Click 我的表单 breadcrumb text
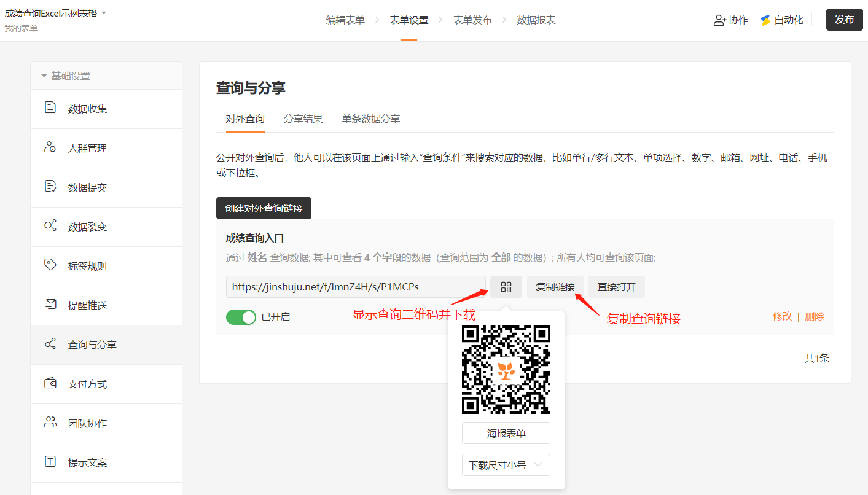 (x=22, y=28)
